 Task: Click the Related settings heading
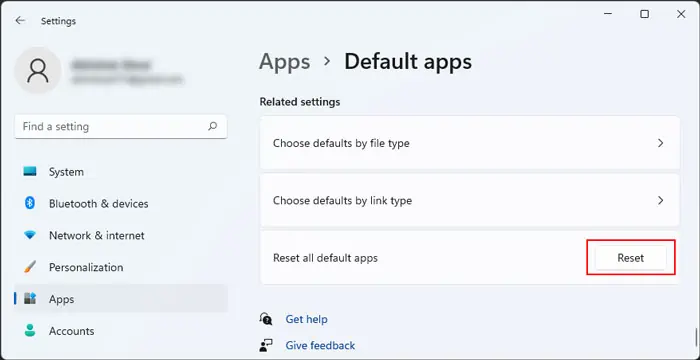[x=300, y=102]
